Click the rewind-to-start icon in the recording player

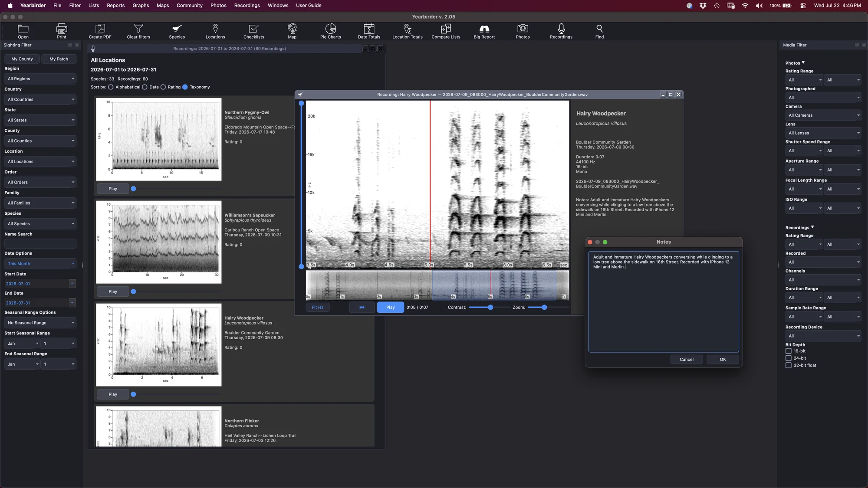click(x=362, y=308)
